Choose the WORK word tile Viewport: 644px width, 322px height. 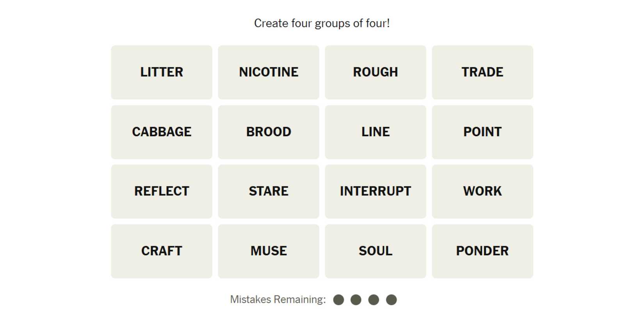(x=482, y=191)
